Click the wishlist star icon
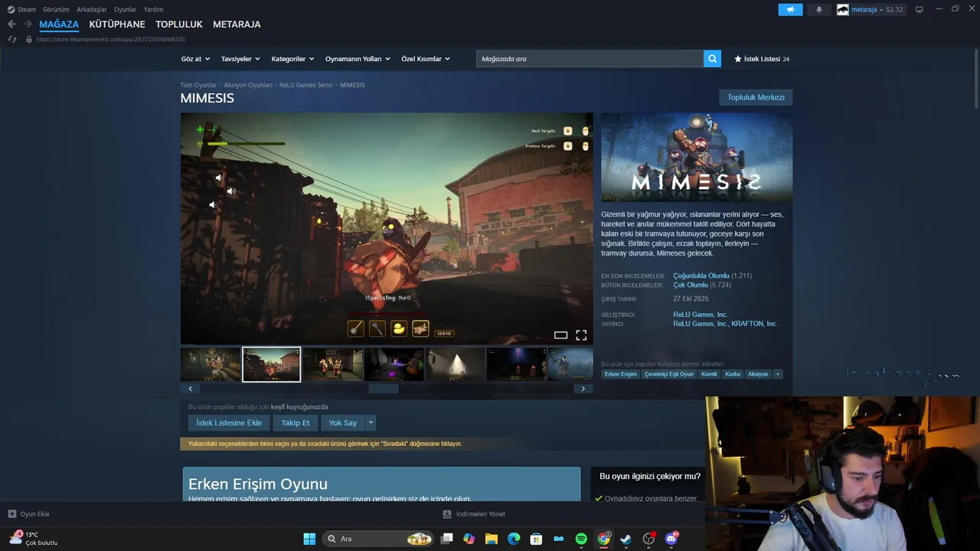The width and height of the screenshot is (980, 551). click(738, 59)
